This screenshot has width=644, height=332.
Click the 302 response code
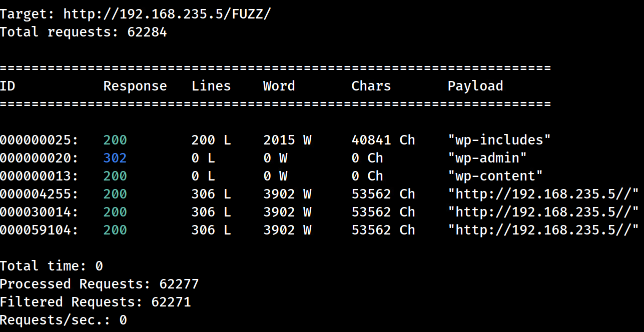coord(115,158)
